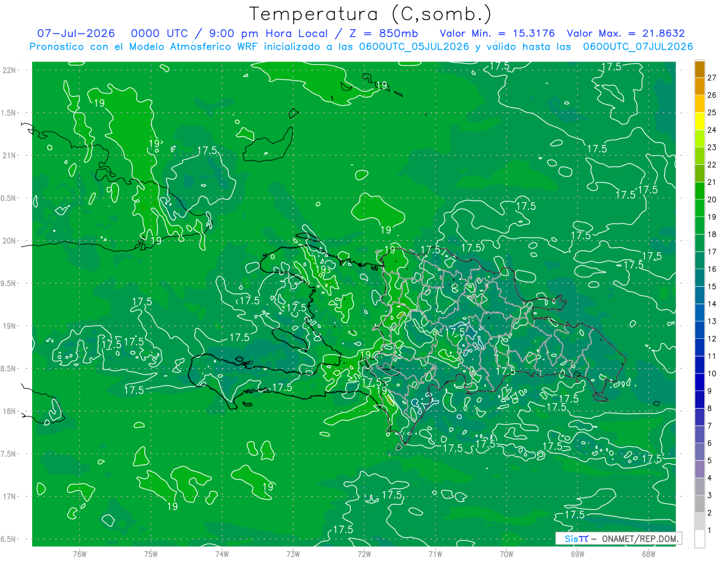Click the '72W' longitude axis label

(x=364, y=554)
